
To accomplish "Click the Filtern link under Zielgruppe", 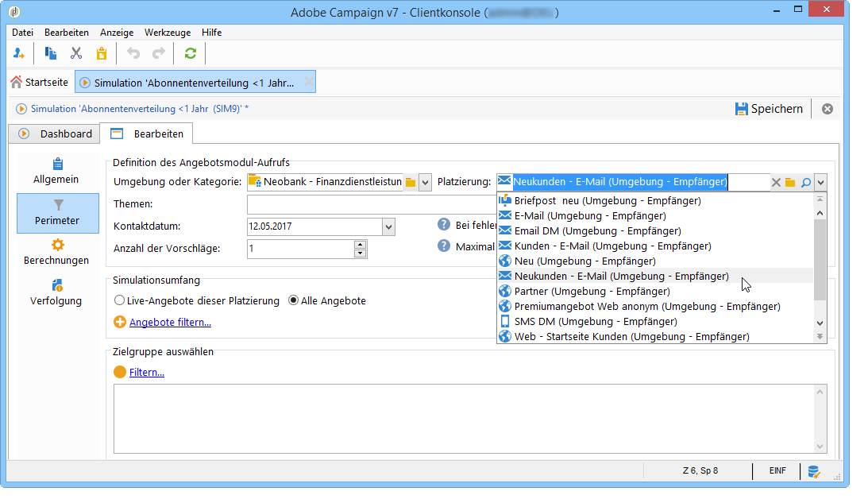I will click(147, 372).
